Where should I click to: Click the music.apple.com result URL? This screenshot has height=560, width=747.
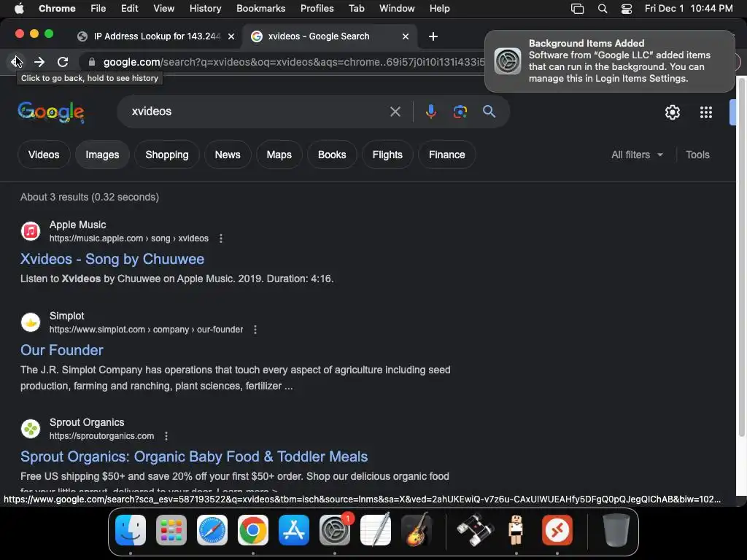click(129, 238)
